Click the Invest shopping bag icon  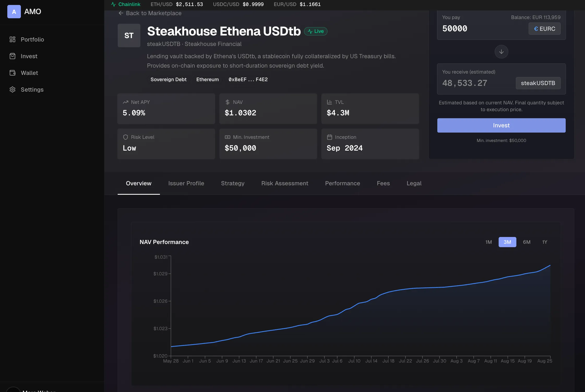pyautogui.click(x=13, y=56)
